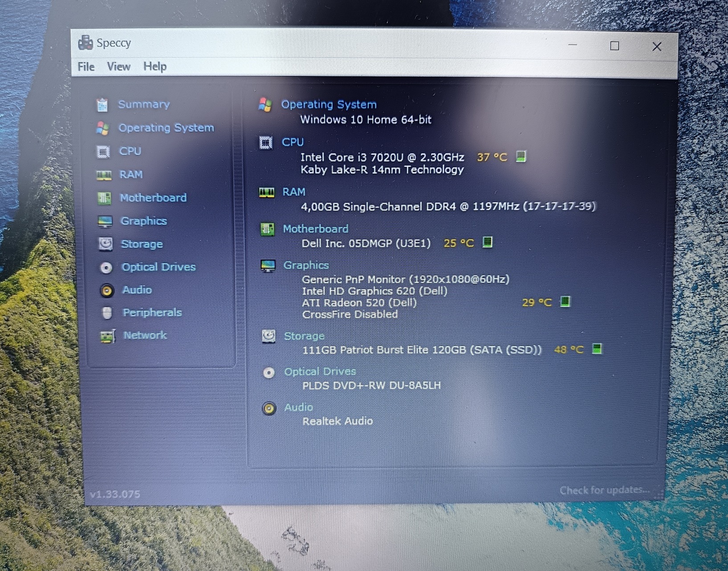Click the Operating System sidebar icon

[x=103, y=128]
